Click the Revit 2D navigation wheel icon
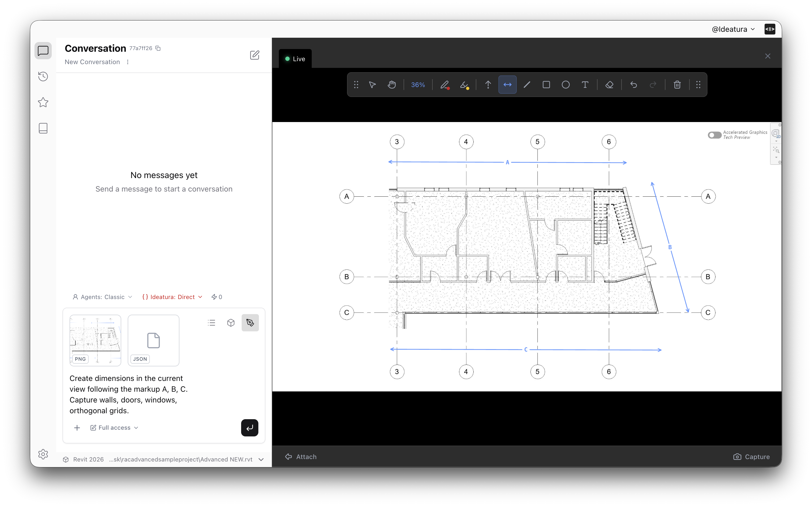This screenshot has height=507, width=812. click(776, 134)
